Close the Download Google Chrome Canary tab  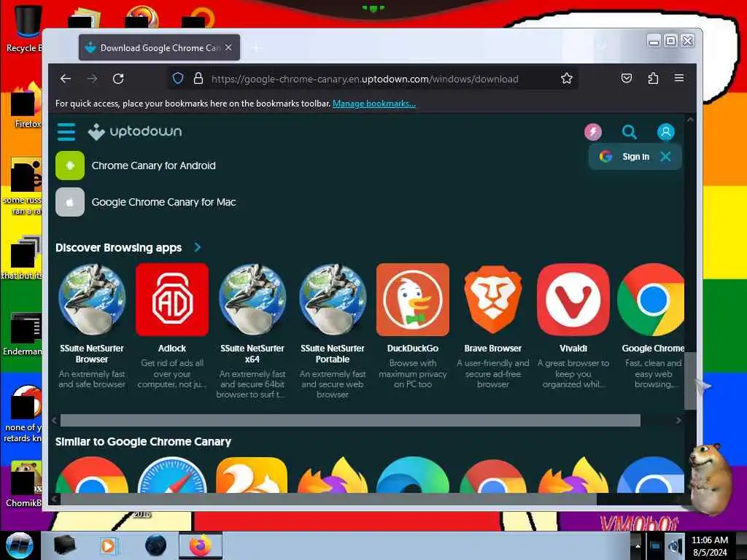coord(228,47)
